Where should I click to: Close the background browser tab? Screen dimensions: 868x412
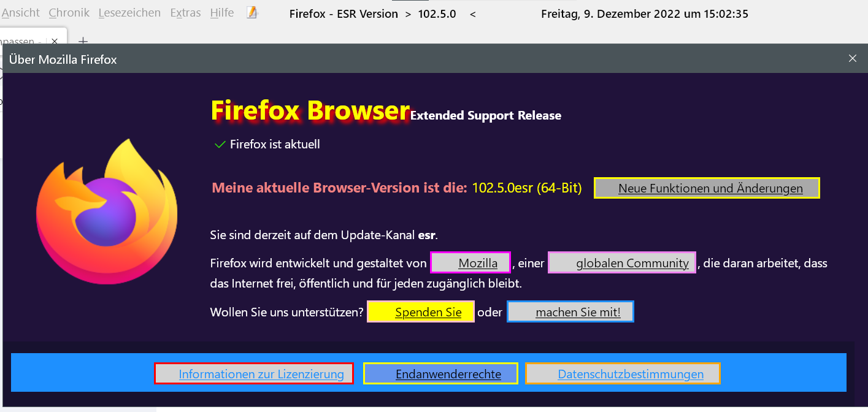pyautogui.click(x=55, y=41)
